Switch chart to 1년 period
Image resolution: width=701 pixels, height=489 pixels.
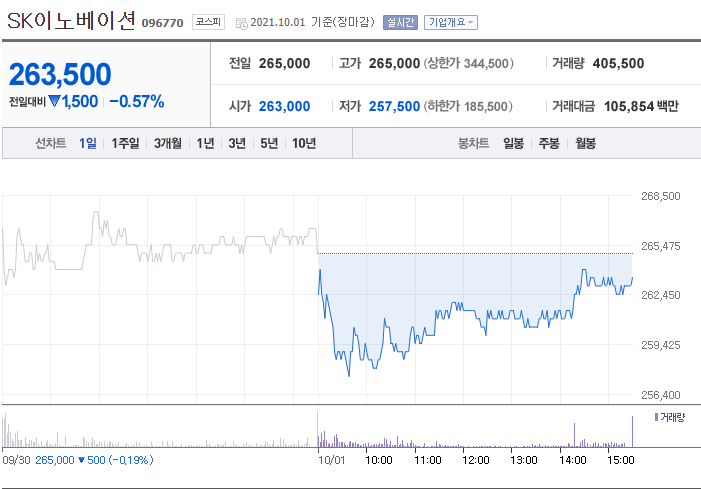click(x=205, y=143)
